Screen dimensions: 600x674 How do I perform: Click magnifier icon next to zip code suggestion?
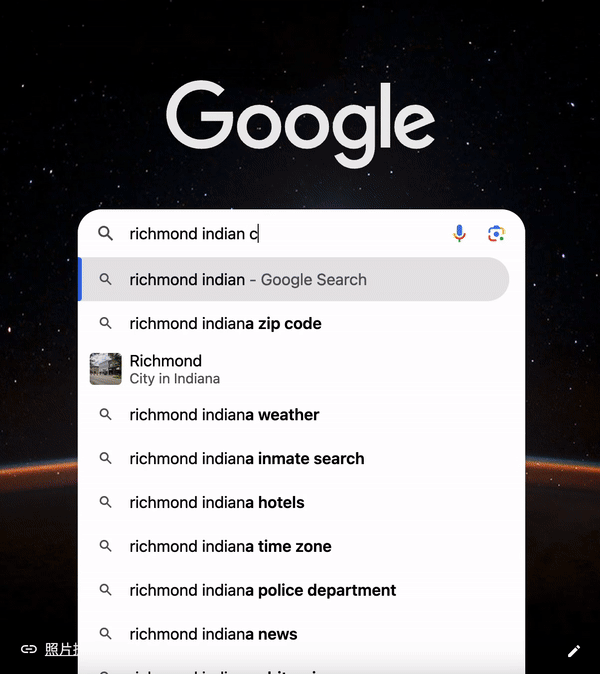pyautogui.click(x=105, y=323)
